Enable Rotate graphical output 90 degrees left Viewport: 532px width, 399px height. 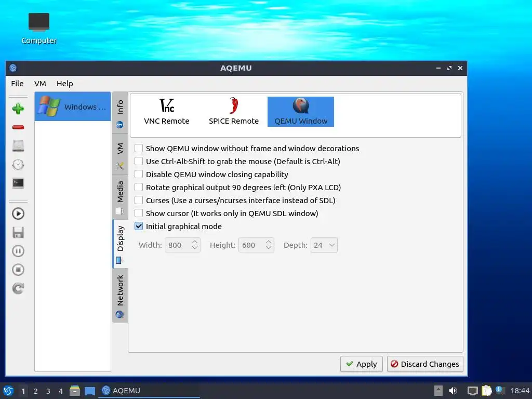(139, 187)
